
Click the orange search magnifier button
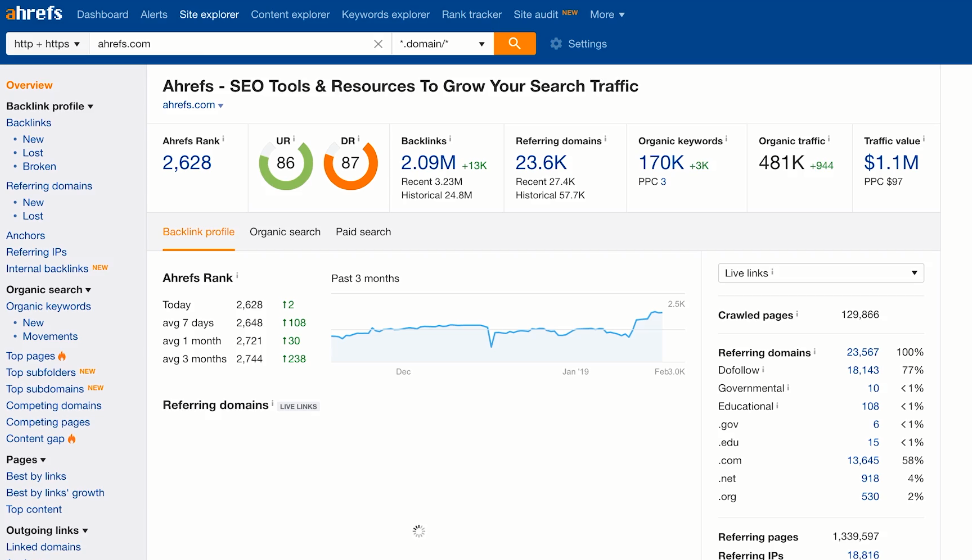point(515,43)
